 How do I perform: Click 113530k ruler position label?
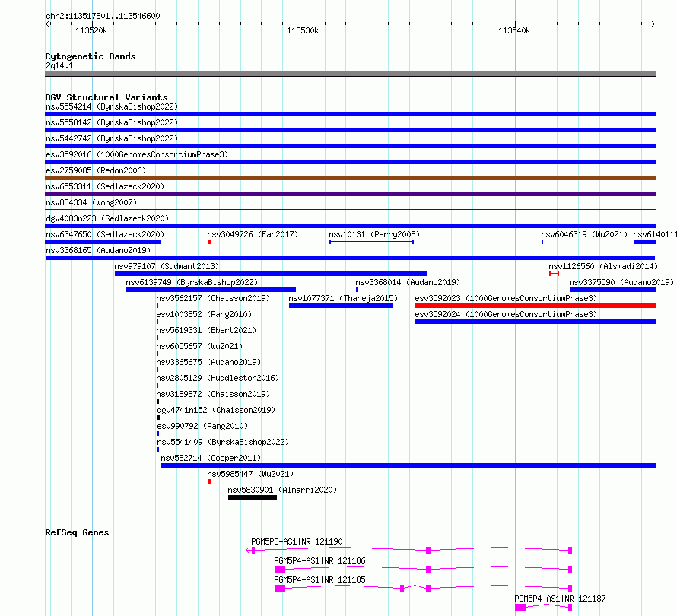point(303,30)
